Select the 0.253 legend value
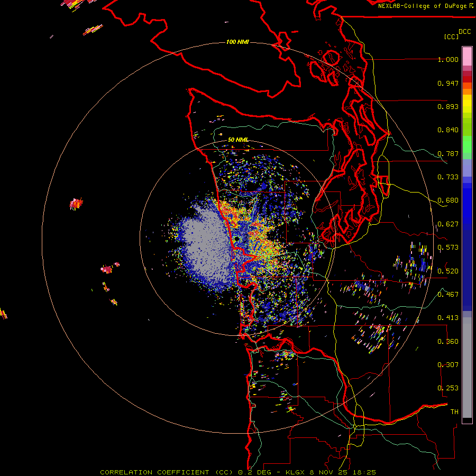476x476 pixels. (x=448, y=388)
